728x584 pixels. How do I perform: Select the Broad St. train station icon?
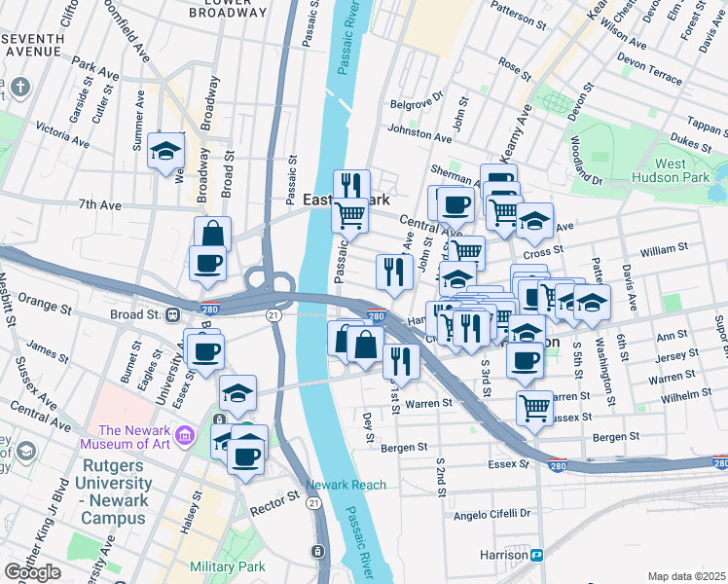[x=172, y=315]
